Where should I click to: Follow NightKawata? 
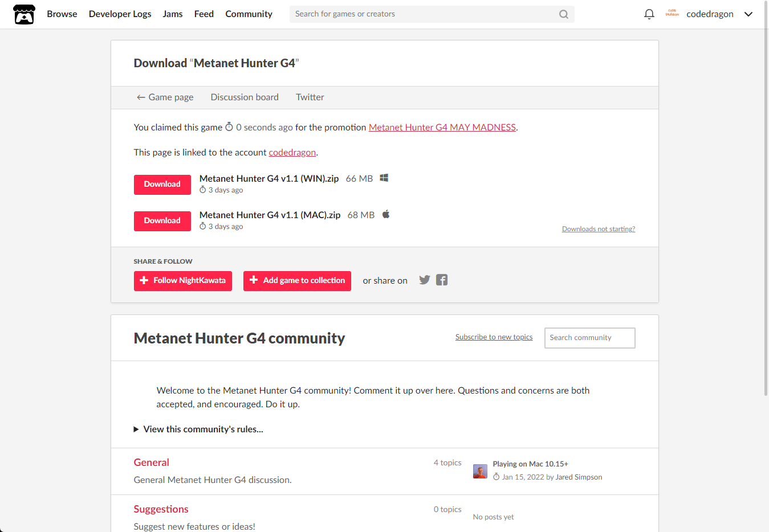pyautogui.click(x=183, y=281)
